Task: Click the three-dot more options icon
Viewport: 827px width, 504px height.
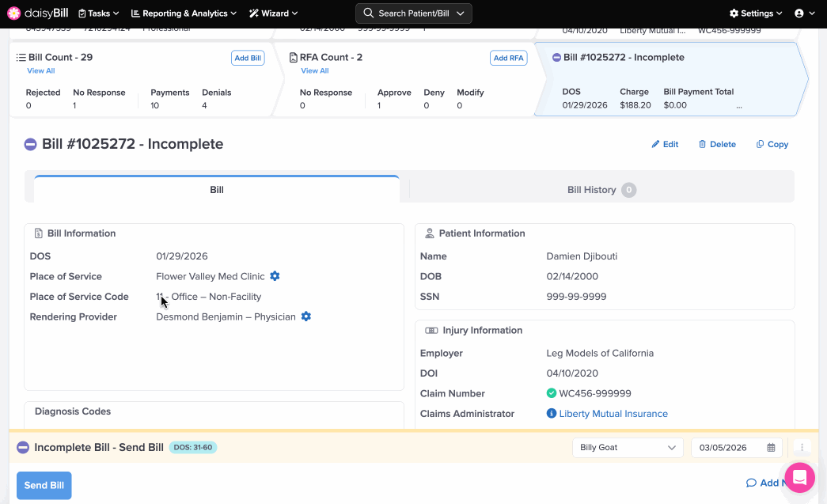Action: [x=802, y=448]
